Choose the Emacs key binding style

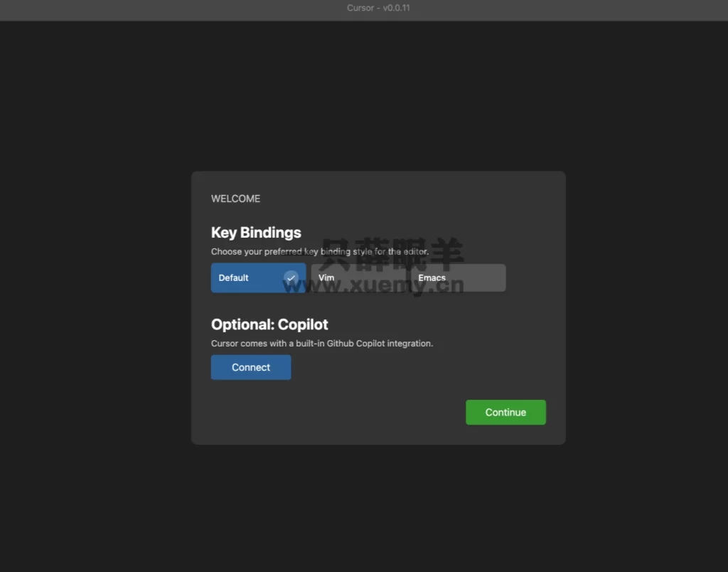pyautogui.click(x=459, y=278)
